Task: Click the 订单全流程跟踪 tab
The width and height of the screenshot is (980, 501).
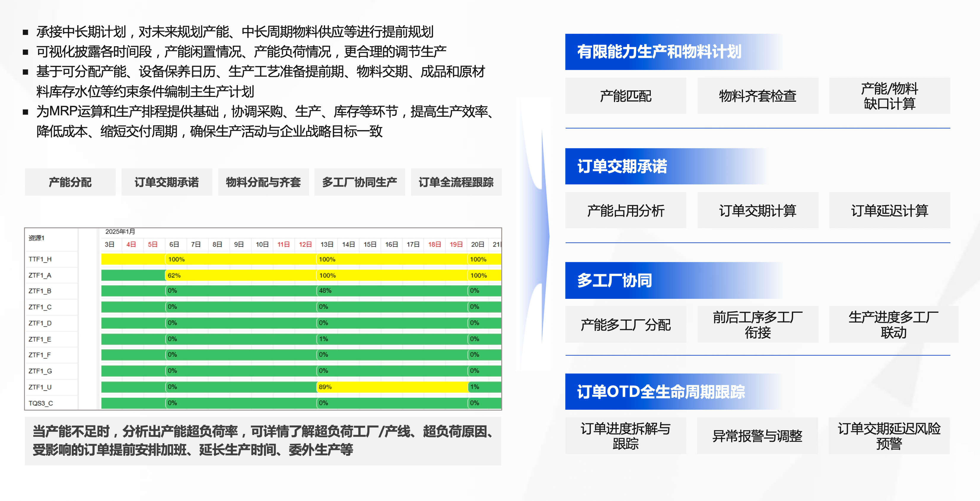Action: coord(456,182)
